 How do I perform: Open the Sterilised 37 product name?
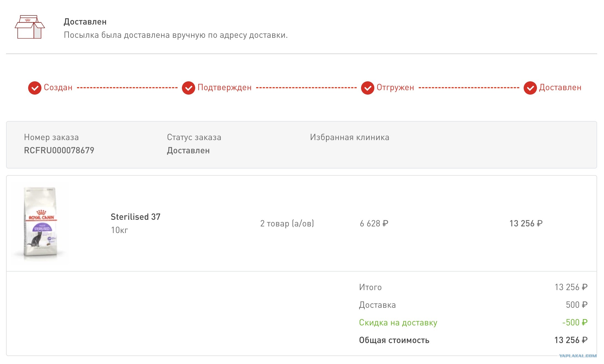[x=136, y=217]
